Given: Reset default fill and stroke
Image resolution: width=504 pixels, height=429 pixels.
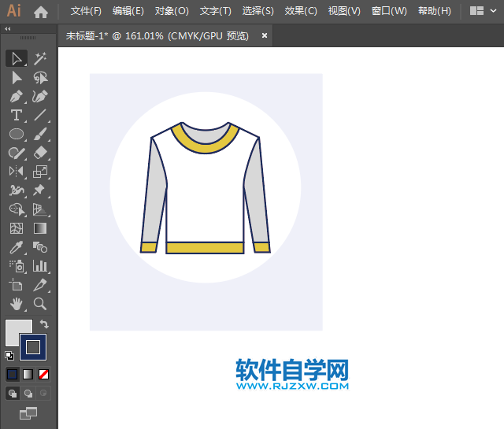Looking at the screenshot, I should 9,356.
